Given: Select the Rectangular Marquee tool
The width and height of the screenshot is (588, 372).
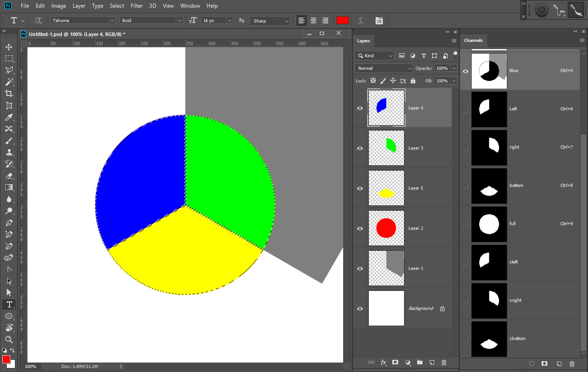Looking at the screenshot, I should (9, 58).
